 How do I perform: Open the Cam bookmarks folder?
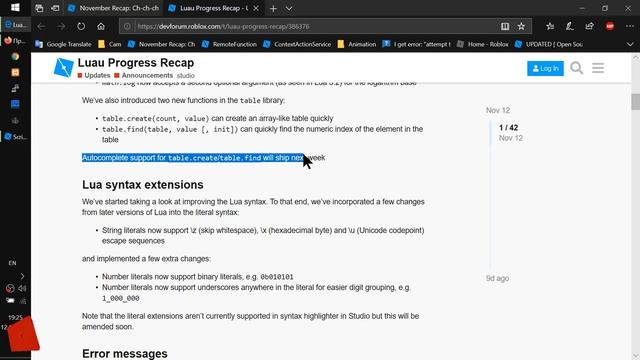click(x=109, y=44)
